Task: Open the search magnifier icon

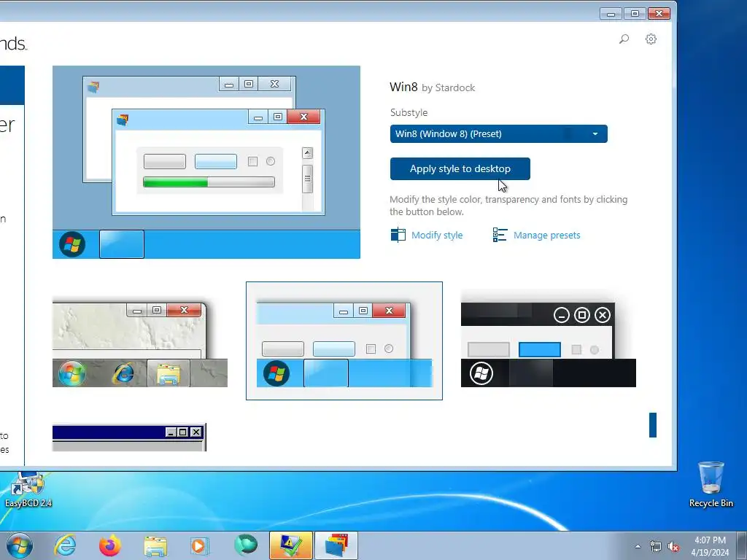Action: pos(624,39)
